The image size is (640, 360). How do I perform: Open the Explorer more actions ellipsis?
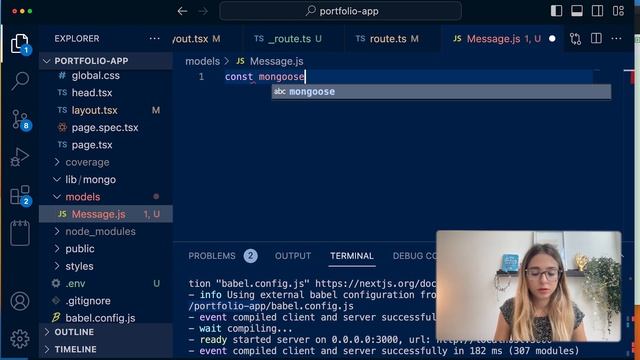click(154, 39)
